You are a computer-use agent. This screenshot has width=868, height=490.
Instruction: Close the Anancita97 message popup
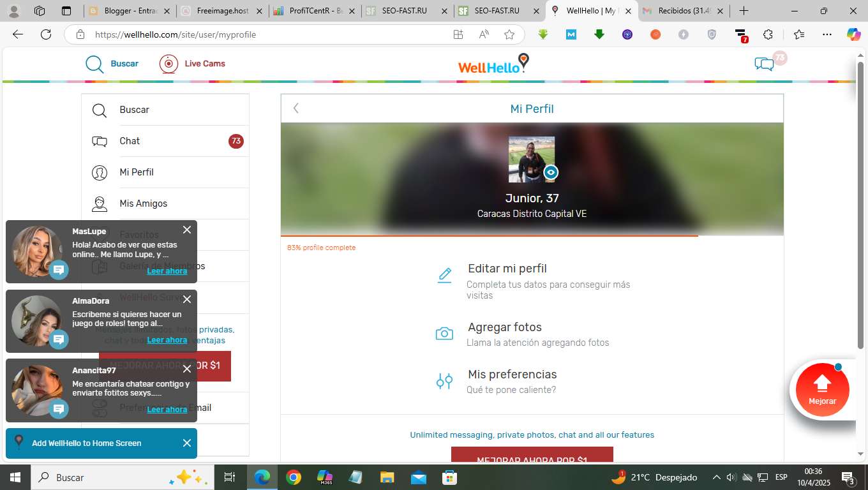click(187, 369)
